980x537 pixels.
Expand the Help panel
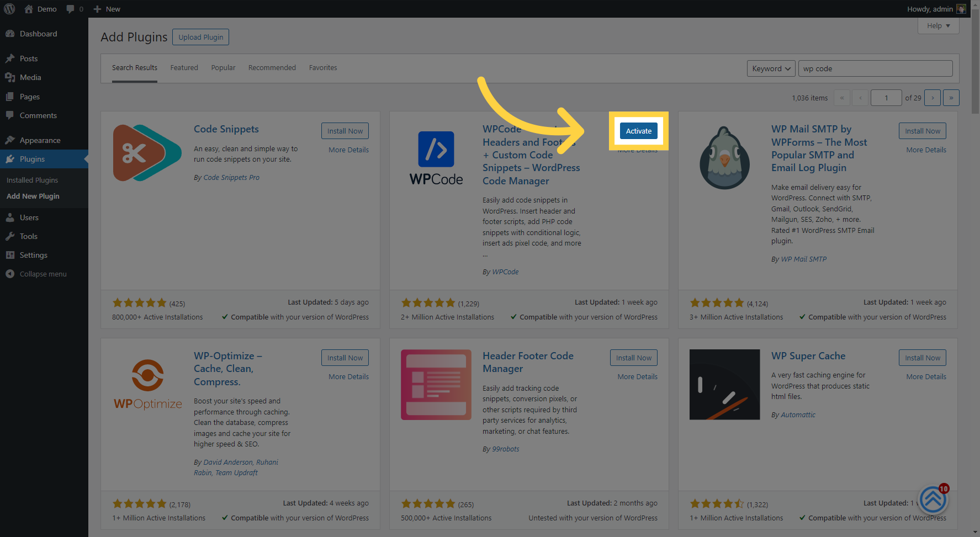click(938, 25)
